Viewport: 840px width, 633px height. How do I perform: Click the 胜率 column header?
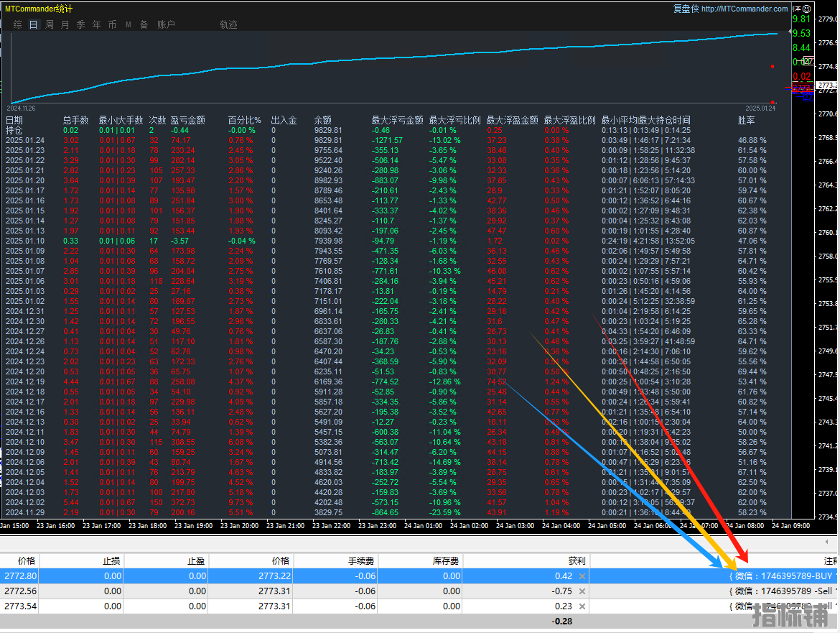click(746, 120)
